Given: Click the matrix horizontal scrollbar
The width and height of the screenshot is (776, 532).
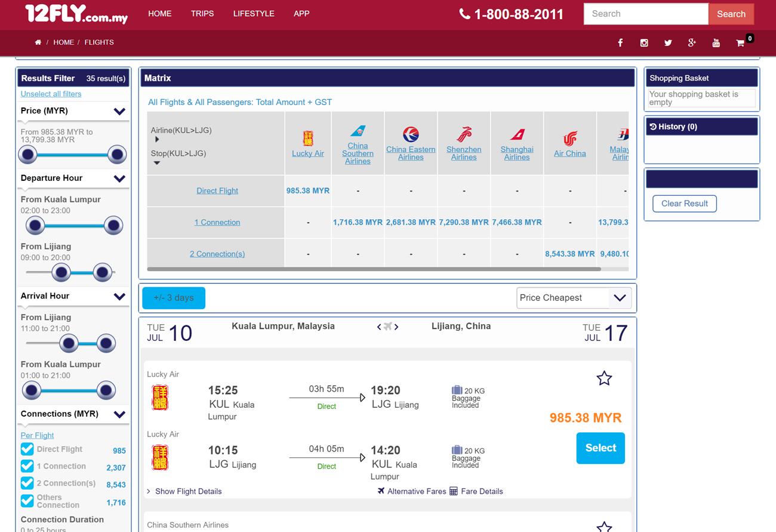Looking at the screenshot, I should point(374,269).
